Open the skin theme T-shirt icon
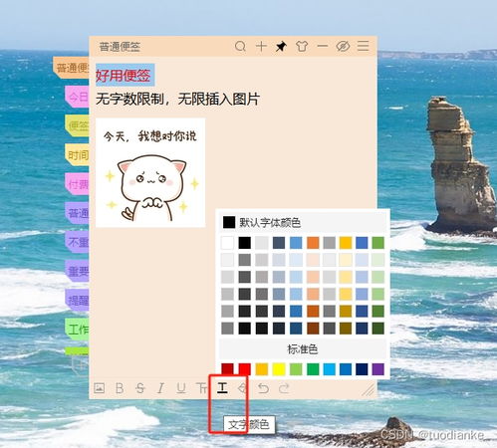The image size is (497, 448). click(x=302, y=46)
